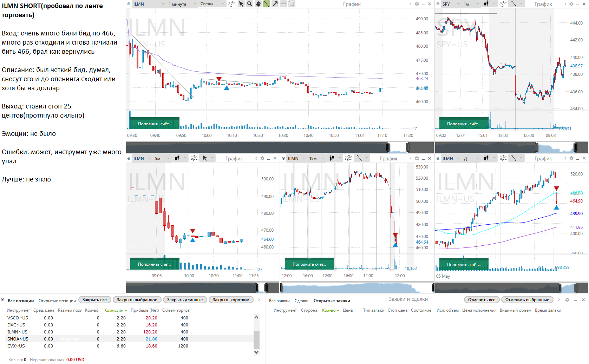Open candle type dropdown on ILMN 5m chart
This screenshot has height=364, width=589.
coord(180,158)
